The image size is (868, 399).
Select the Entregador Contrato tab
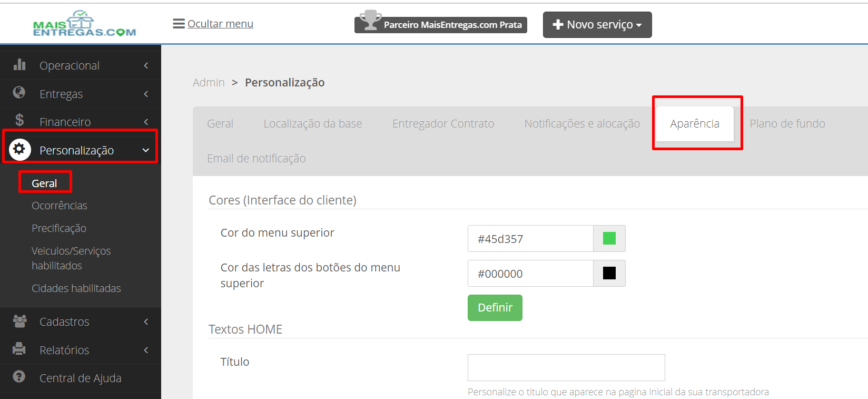tap(443, 124)
